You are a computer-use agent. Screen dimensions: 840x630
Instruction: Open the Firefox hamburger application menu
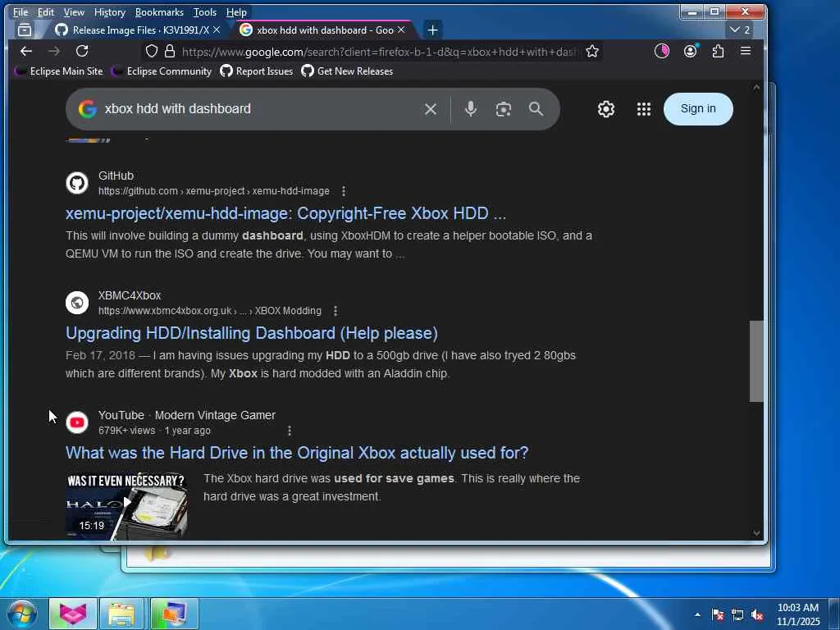tap(745, 51)
